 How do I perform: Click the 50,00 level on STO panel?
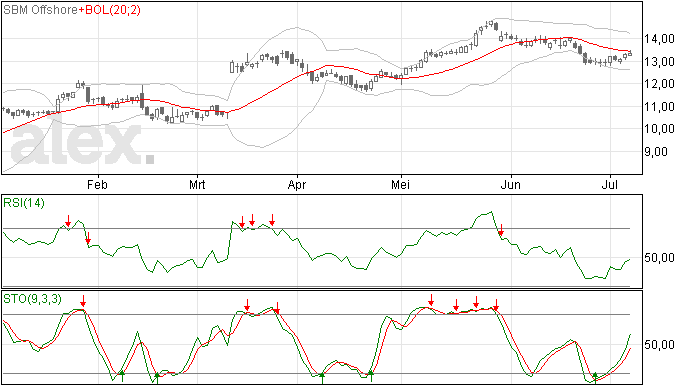[x=659, y=345]
